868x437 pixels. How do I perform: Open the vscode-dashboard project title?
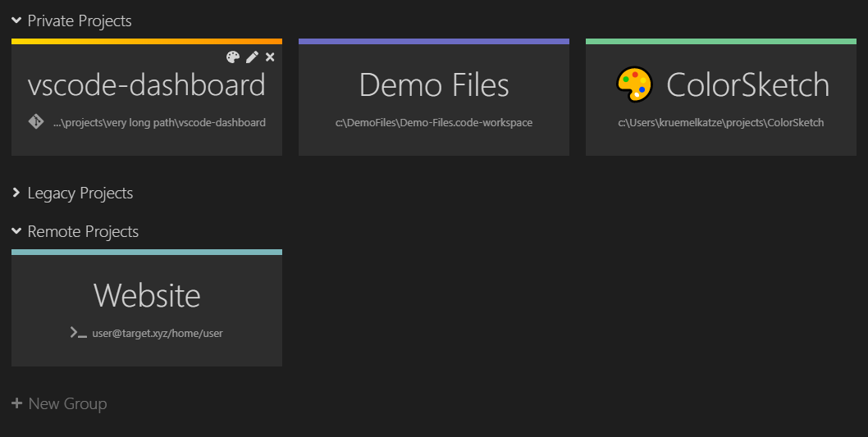tap(147, 85)
